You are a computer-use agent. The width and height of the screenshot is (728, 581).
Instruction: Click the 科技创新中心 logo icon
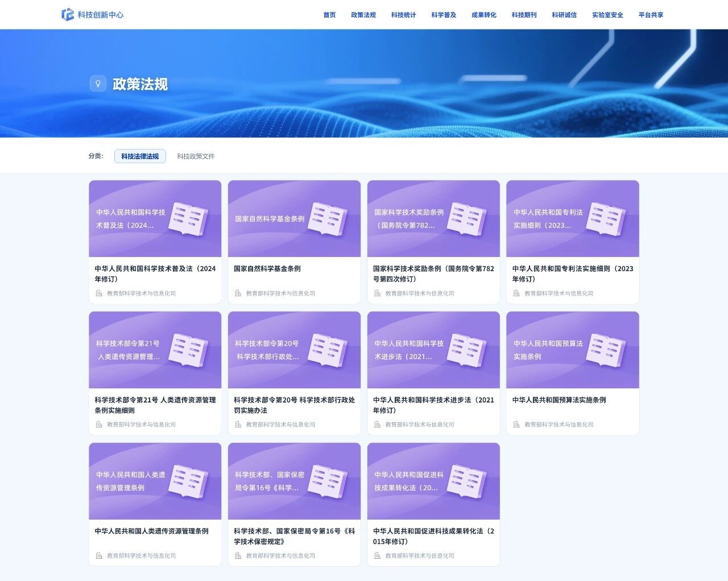coord(68,14)
